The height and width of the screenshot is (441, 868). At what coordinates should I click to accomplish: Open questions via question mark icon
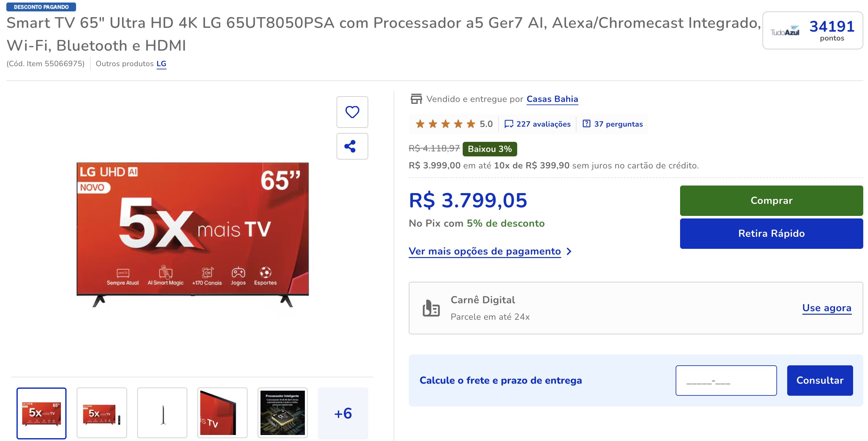(586, 123)
